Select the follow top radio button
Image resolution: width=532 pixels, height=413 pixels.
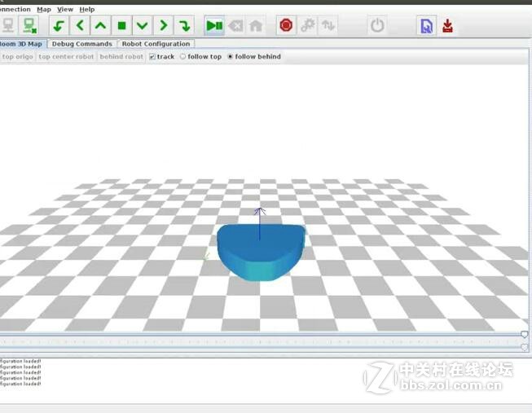point(182,57)
